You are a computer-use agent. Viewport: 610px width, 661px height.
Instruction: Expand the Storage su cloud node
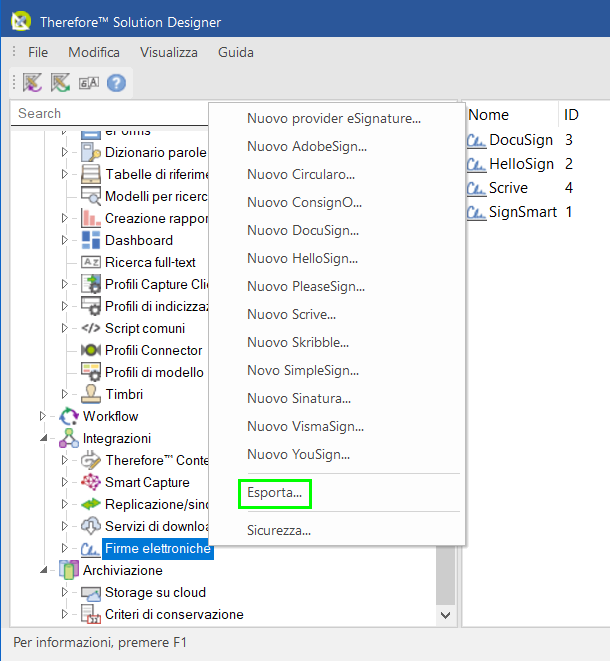pyautogui.click(x=64, y=592)
